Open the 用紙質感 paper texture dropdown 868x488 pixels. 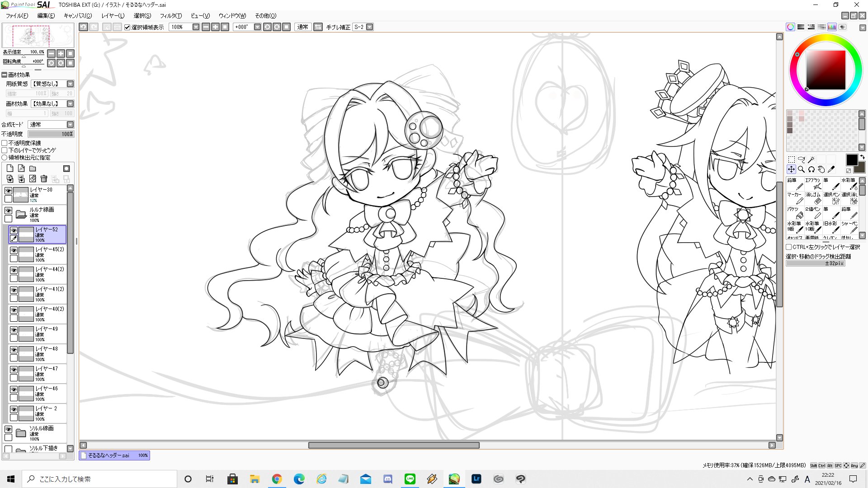coord(70,84)
